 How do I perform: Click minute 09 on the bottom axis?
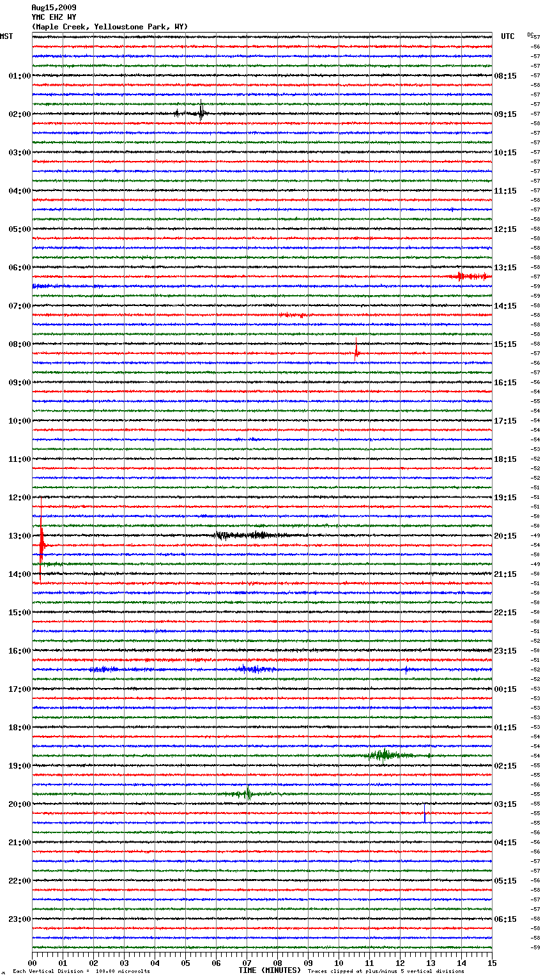308,963
